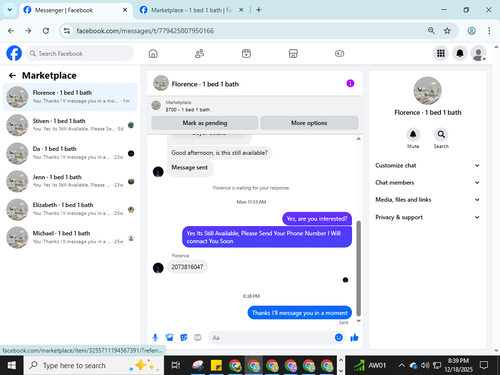Open Florence - 1 bed 1 bath chat header
The height and width of the screenshot is (375, 500).
coord(205,84)
